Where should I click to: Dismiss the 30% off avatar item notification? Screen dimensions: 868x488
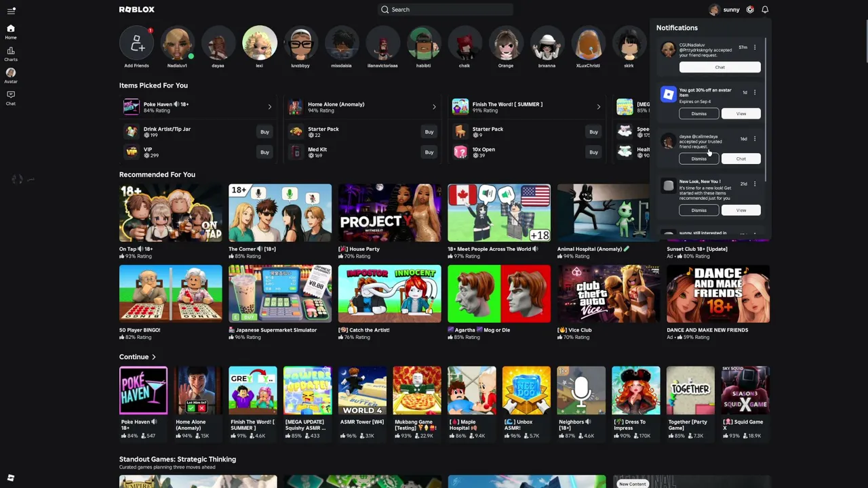698,114
